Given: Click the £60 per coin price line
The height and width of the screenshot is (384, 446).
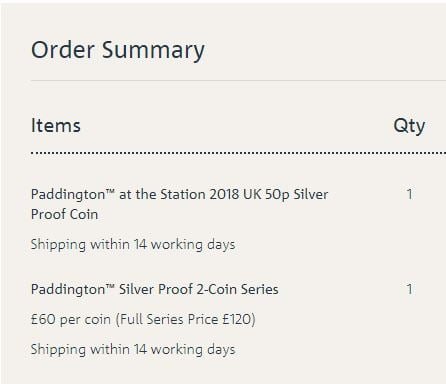Looking at the screenshot, I should pos(143,319).
